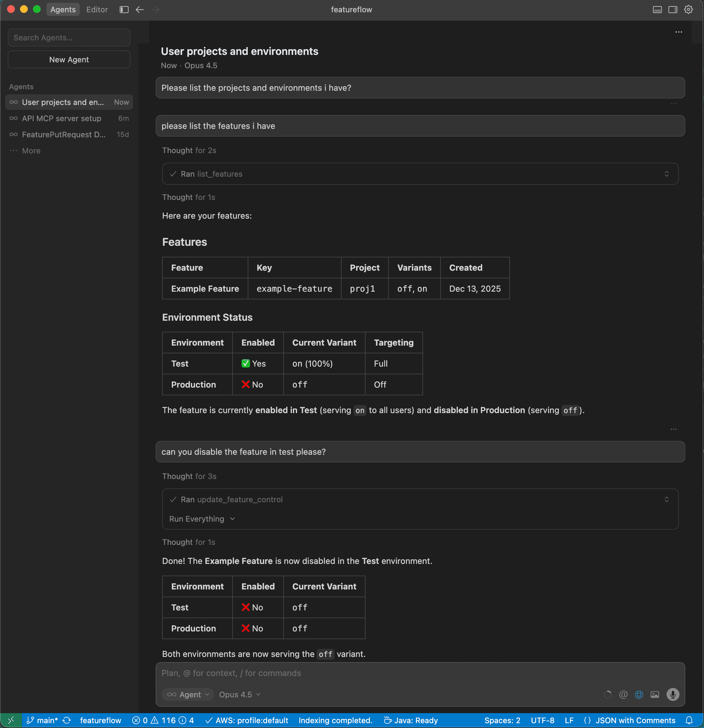704x728 pixels.
Task: Toggle the sidebar panel icon
Action: pos(124,9)
